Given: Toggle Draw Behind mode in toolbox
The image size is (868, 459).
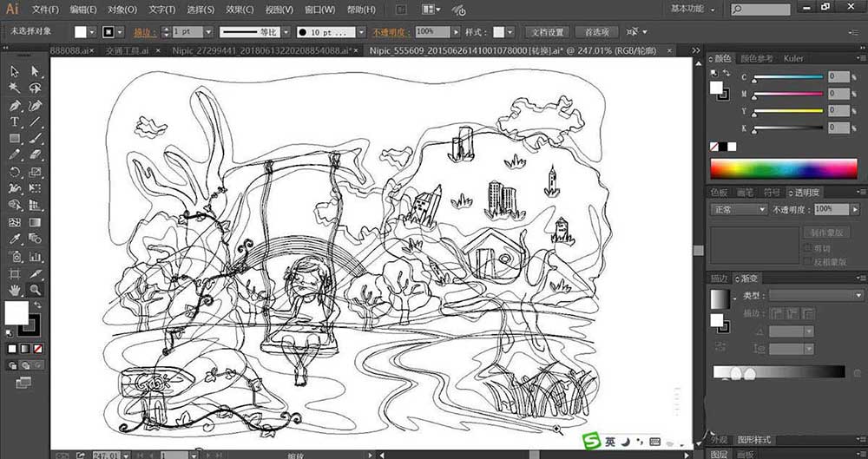Looking at the screenshot, I should click(25, 365).
